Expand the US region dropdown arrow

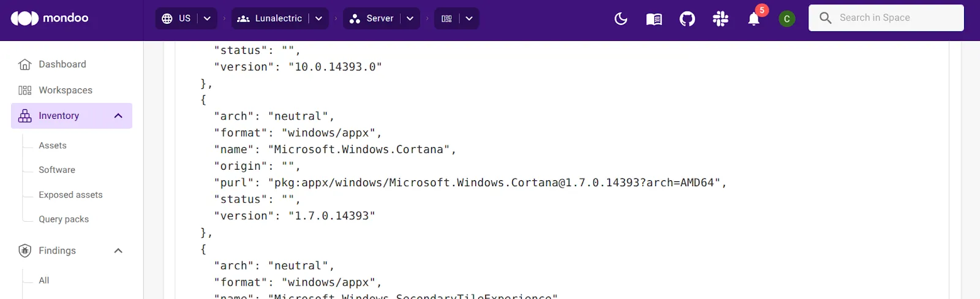pos(207,18)
